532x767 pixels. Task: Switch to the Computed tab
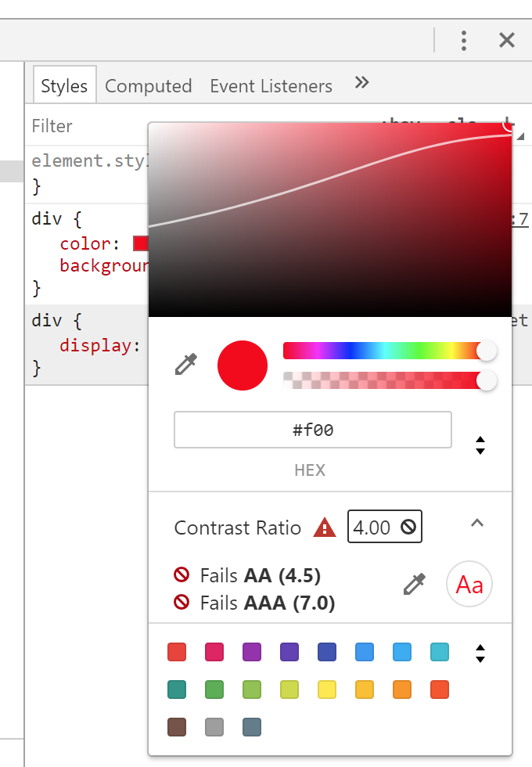tap(149, 86)
